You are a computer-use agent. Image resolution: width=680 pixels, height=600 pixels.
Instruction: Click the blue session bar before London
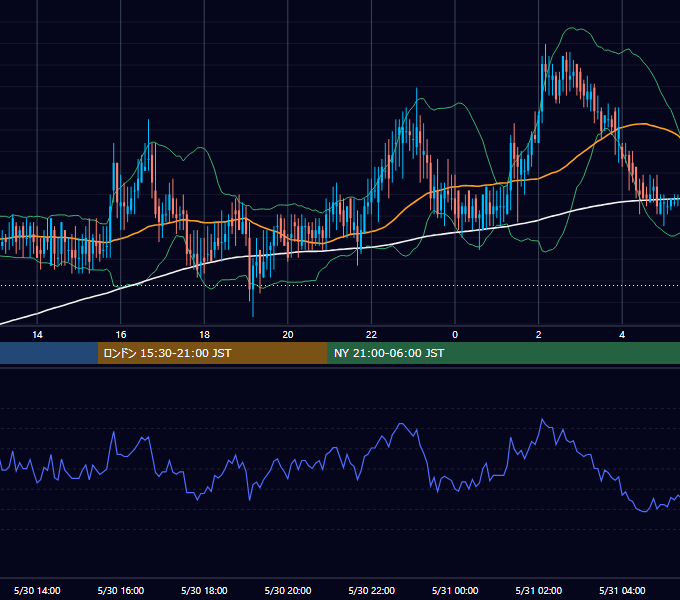pyautogui.click(x=49, y=353)
